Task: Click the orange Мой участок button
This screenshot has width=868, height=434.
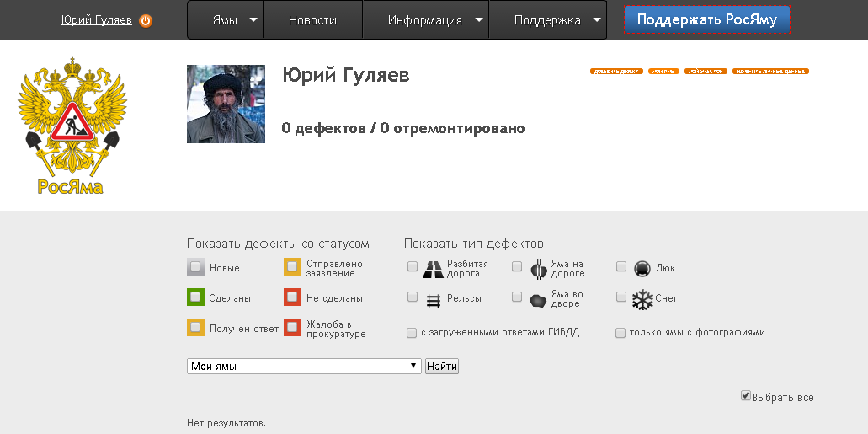Action: click(706, 72)
